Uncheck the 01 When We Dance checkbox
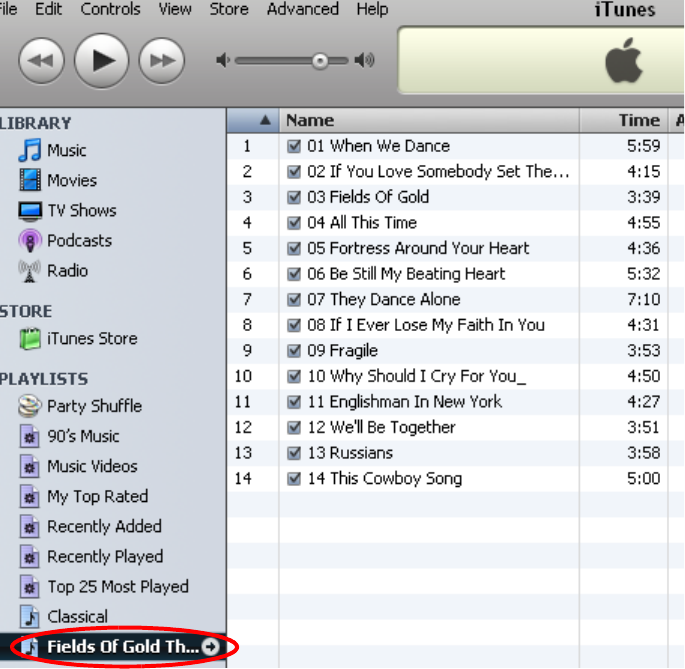Screen dimensions: 685x669 click(294, 146)
